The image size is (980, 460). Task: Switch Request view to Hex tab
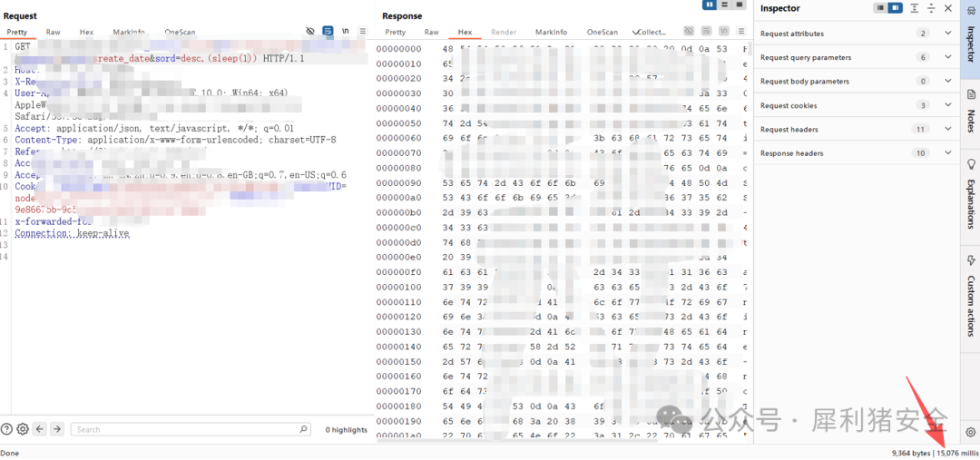pos(86,32)
